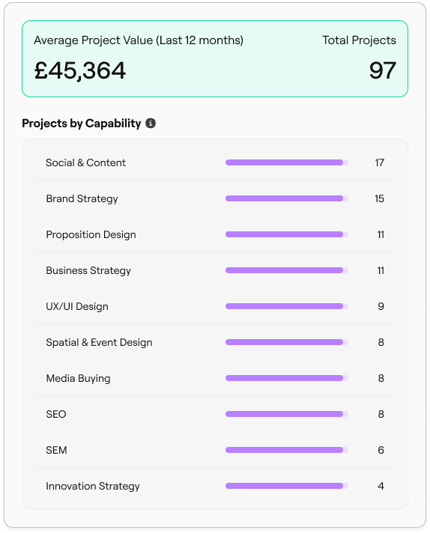
Task: Select the Media Buying row label
Action: coord(78,379)
